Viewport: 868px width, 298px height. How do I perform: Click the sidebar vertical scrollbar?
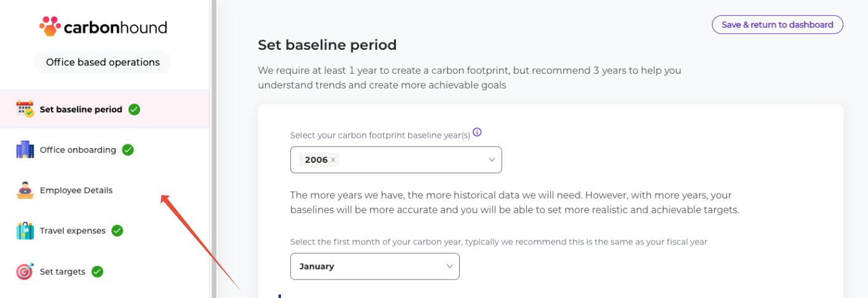tap(214, 147)
